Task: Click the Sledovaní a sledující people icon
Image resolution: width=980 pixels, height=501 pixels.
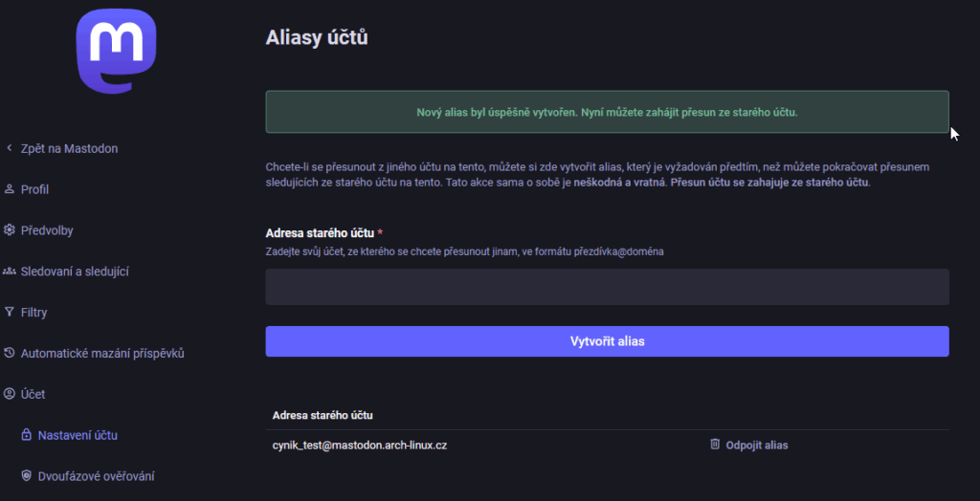Action: click(x=10, y=272)
